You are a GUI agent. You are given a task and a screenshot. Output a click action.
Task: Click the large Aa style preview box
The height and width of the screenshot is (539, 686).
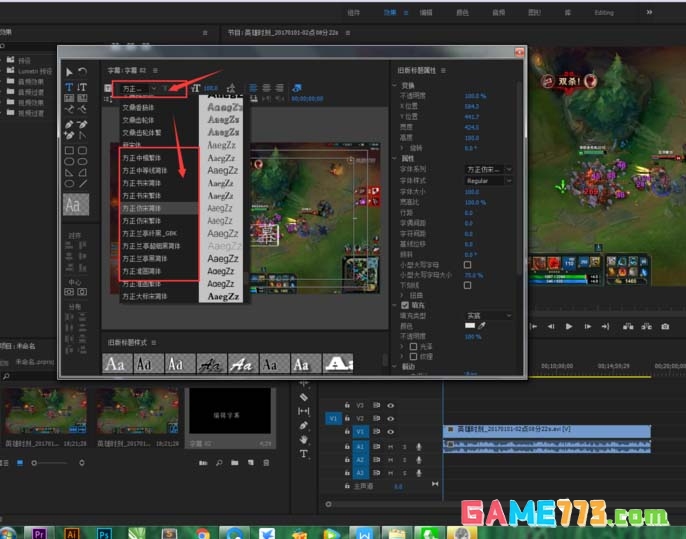tap(76, 204)
